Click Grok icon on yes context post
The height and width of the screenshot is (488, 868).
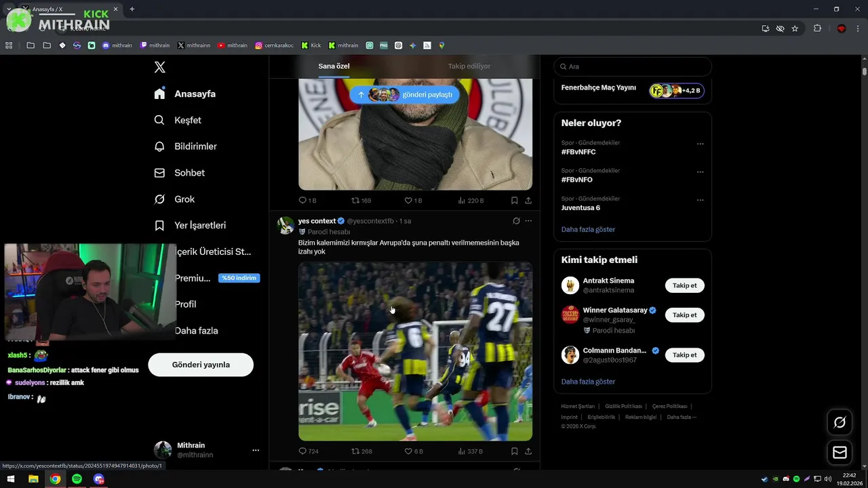coord(516,221)
